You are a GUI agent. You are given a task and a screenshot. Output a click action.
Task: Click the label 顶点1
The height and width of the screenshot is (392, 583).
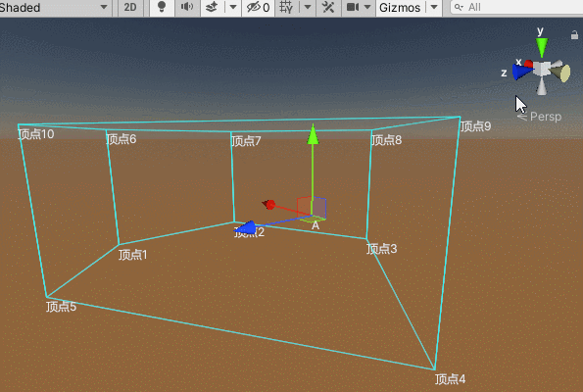click(133, 255)
